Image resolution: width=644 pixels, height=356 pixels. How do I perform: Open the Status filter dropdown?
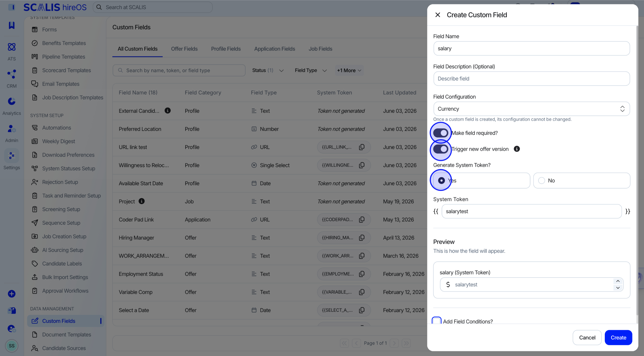coord(268,70)
